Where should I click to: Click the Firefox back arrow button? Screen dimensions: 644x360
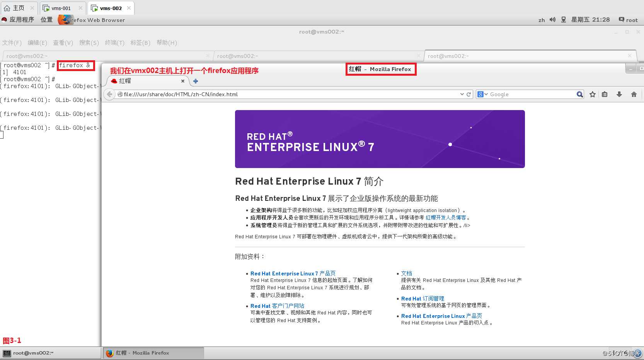tap(110, 94)
